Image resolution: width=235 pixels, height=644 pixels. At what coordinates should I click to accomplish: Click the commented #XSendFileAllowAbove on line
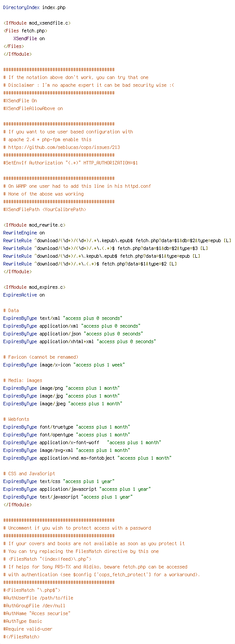click(33, 108)
